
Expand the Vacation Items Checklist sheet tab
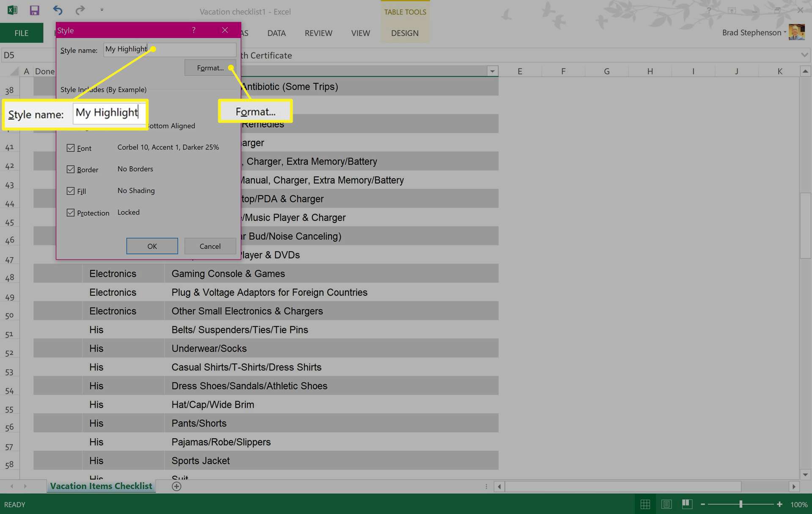(x=101, y=486)
